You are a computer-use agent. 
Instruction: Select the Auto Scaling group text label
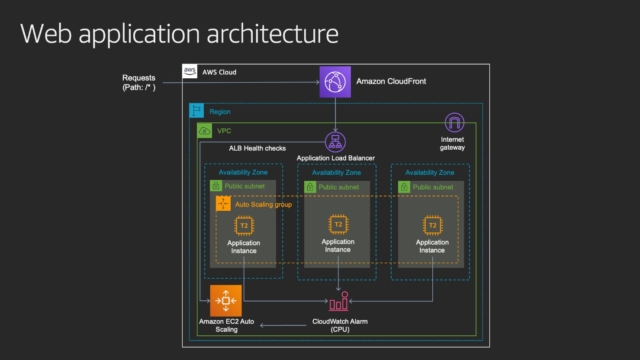pyautogui.click(x=263, y=204)
